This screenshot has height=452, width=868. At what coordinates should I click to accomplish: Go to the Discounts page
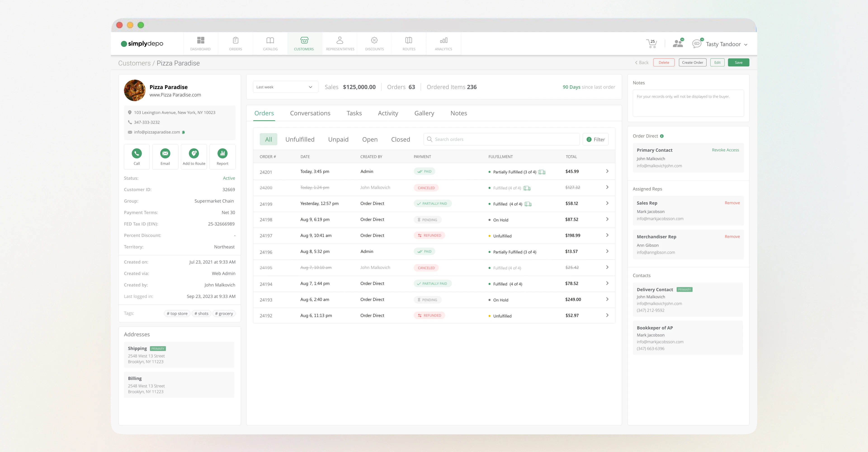pos(374,43)
